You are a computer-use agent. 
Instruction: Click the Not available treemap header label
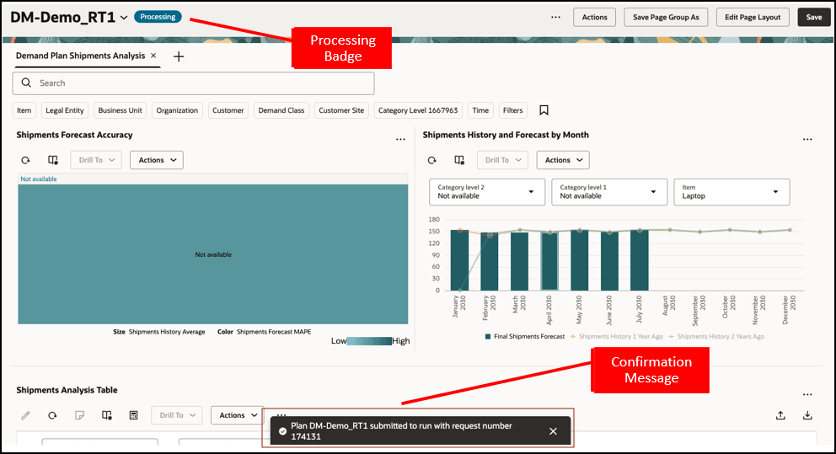(38, 179)
